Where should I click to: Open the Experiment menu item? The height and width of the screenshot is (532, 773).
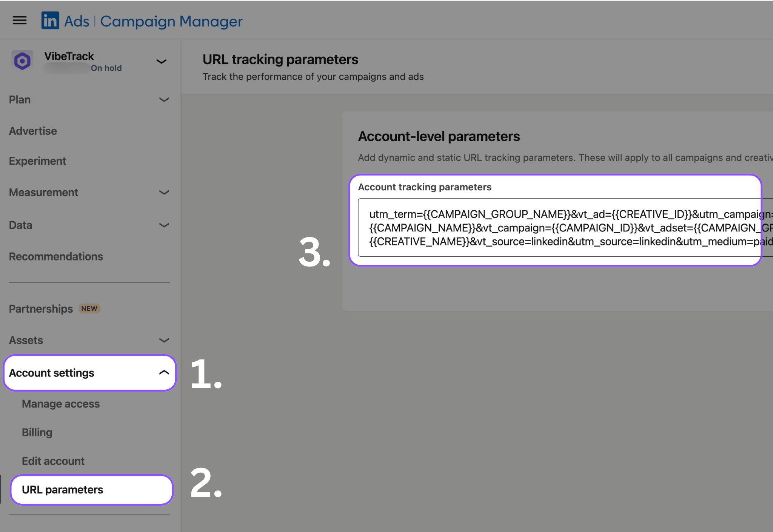38,161
